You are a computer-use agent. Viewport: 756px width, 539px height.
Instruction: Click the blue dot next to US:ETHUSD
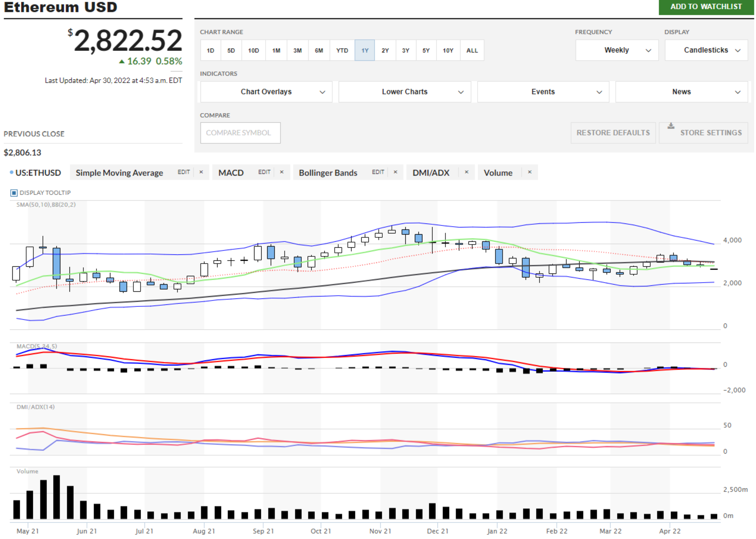12,173
